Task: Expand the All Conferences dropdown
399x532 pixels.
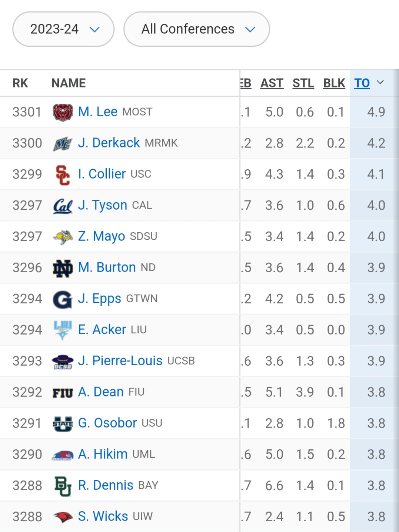Action: coord(196,29)
